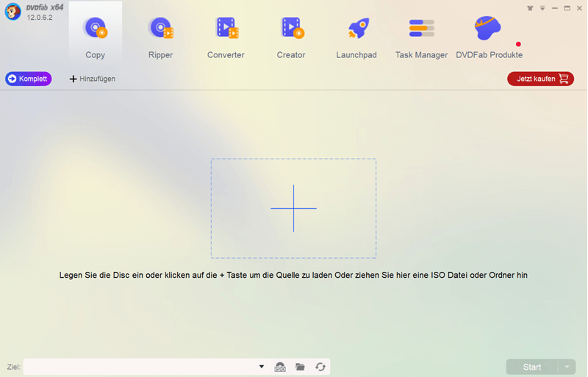Click the Komplett copy mode button
Image resolution: width=588 pixels, height=377 pixels.
click(29, 79)
